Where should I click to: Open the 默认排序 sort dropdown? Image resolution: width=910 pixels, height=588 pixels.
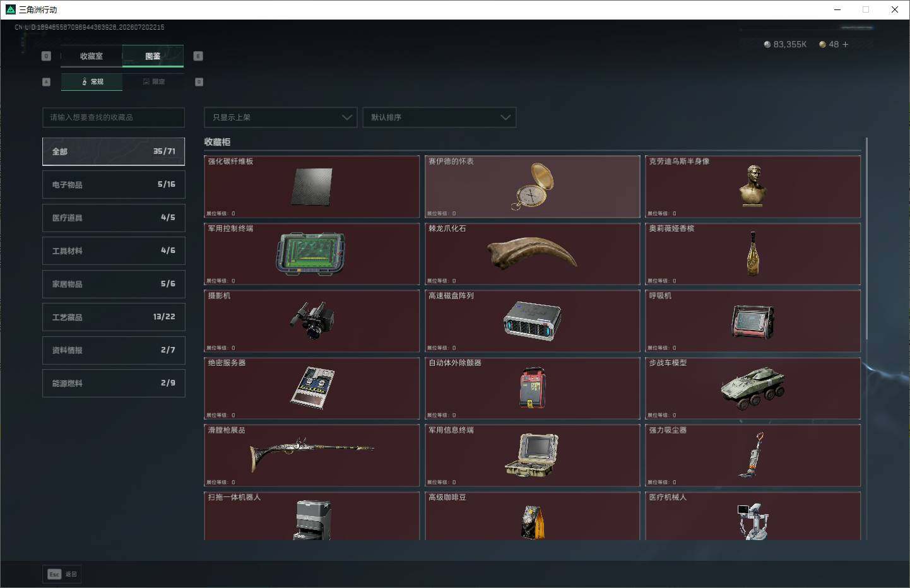pyautogui.click(x=439, y=117)
